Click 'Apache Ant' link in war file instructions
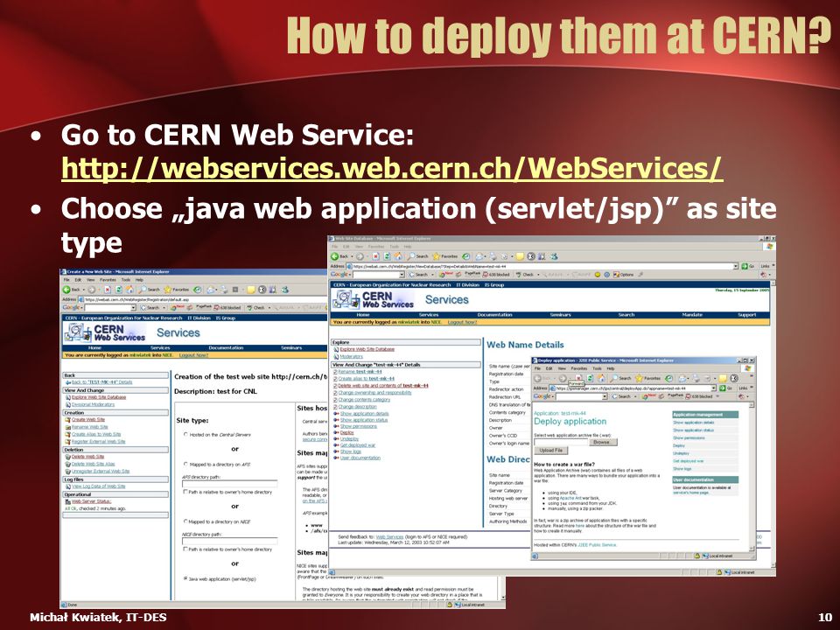 570,498
